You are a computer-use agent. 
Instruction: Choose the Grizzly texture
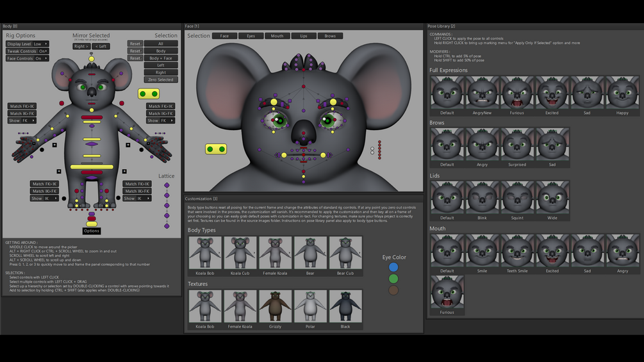pyautogui.click(x=275, y=306)
